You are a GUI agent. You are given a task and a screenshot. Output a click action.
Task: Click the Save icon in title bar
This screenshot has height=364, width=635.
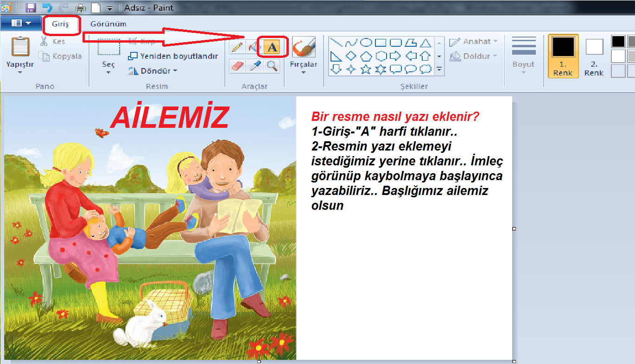tap(31, 7)
